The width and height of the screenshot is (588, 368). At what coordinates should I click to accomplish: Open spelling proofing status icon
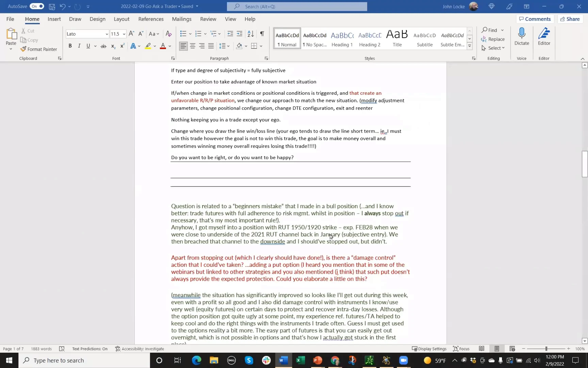pos(62,349)
